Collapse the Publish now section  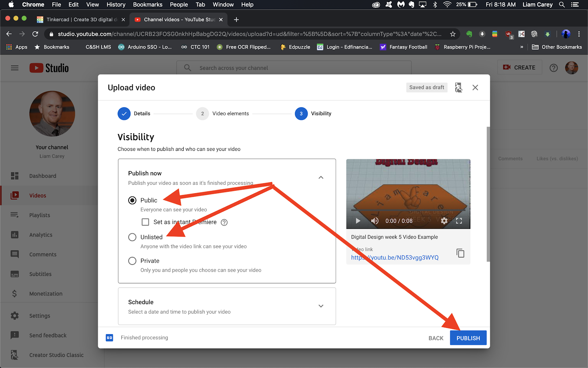click(x=321, y=177)
